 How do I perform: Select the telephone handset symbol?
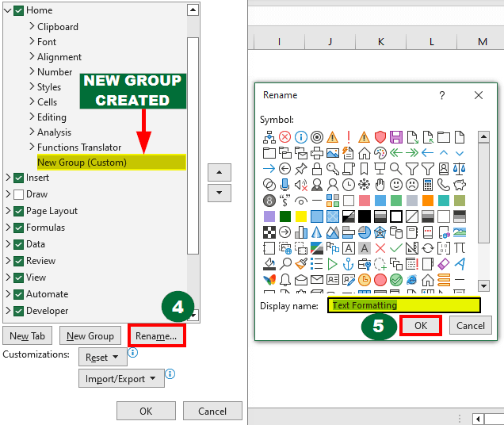click(444, 185)
